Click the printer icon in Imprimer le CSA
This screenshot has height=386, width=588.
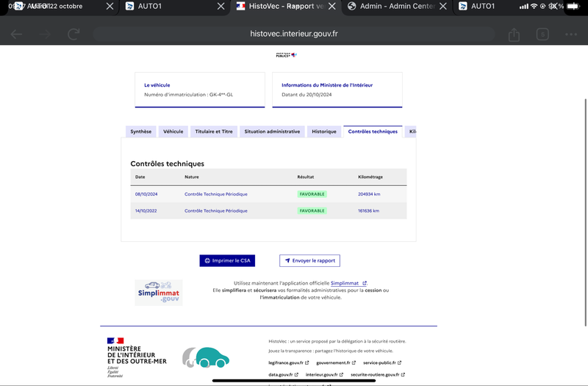[x=207, y=261]
